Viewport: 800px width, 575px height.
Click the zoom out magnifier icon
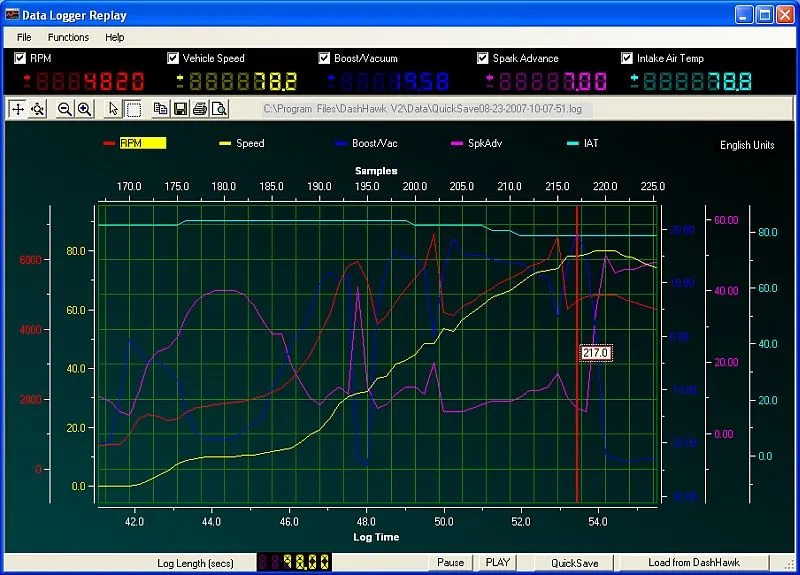coord(65,109)
